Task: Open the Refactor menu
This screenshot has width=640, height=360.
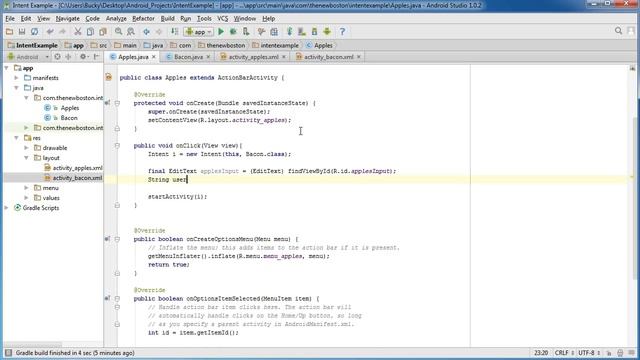Action: [143, 18]
